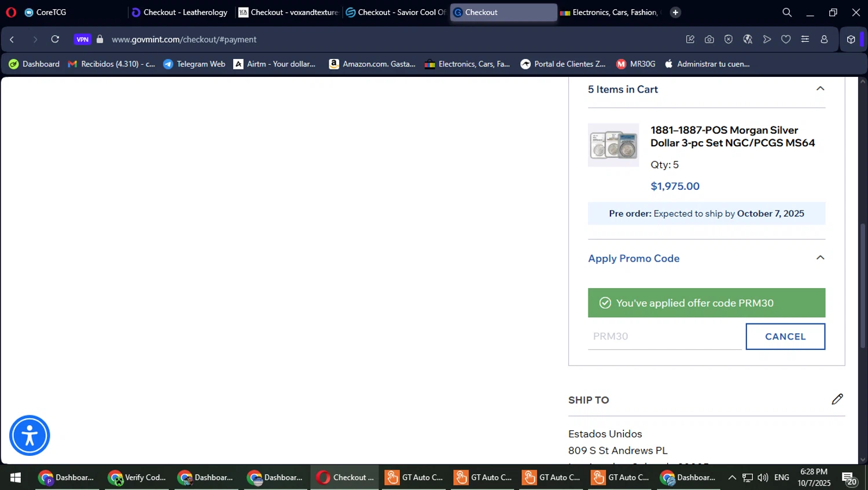The width and height of the screenshot is (868, 490).
Task: Click the PRM30 applied confirmation banner
Action: pyautogui.click(x=707, y=303)
